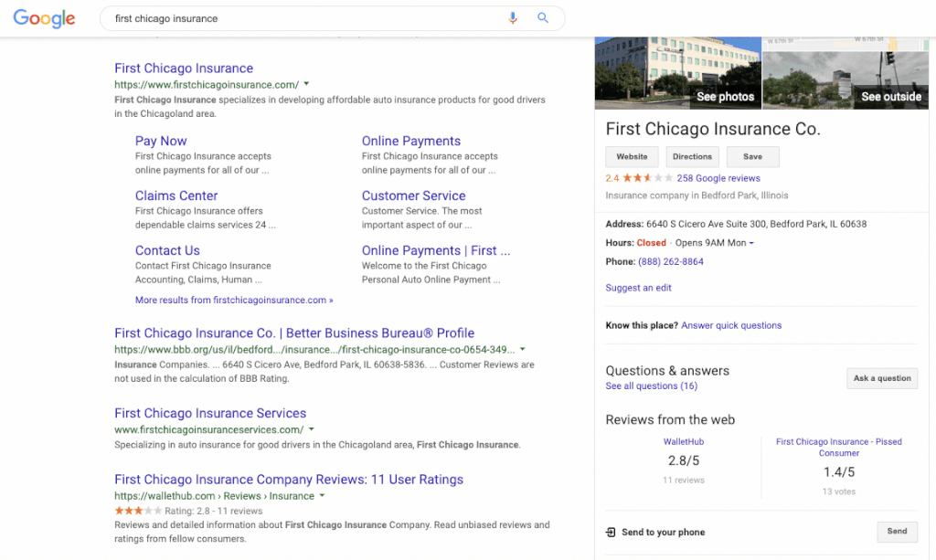936x560 pixels.
Task: Click Suggest an edit
Action: [x=638, y=288]
